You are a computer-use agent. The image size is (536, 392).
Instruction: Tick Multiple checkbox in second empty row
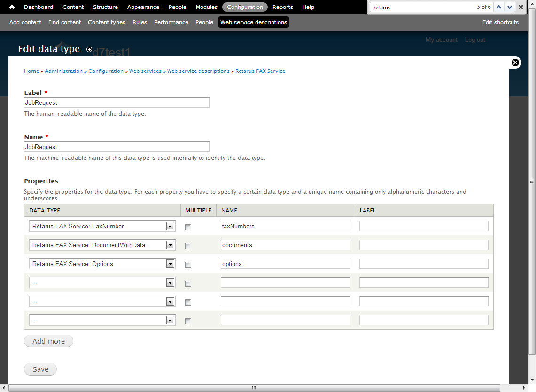[x=188, y=302]
